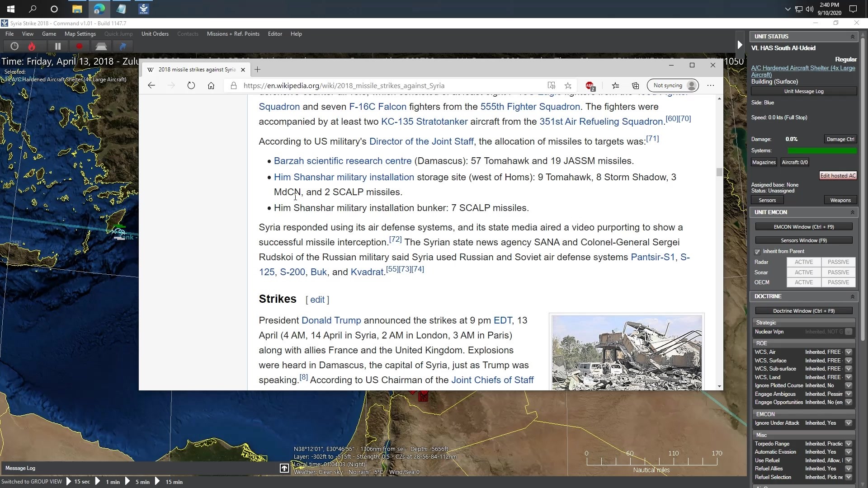Open Windows Search from the taskbar
The height and width of the screenshot is (488, 868).
[33, 9]
